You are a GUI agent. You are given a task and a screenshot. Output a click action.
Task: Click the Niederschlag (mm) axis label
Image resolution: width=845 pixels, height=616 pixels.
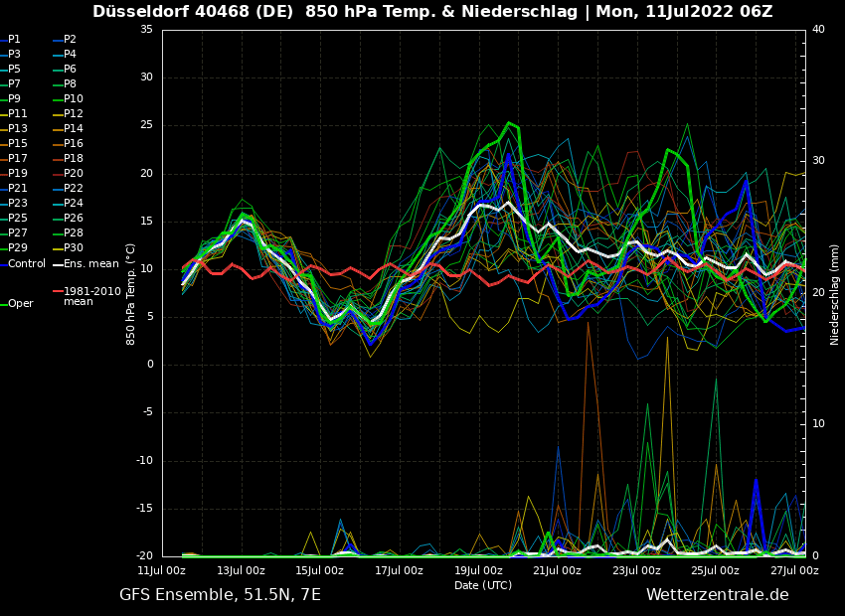click(x=835, y=294)
